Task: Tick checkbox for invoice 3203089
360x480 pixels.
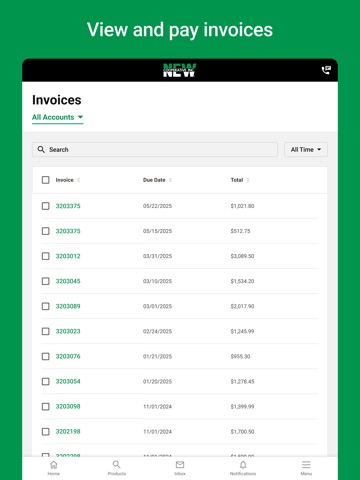Action: [x=46, y=306]
